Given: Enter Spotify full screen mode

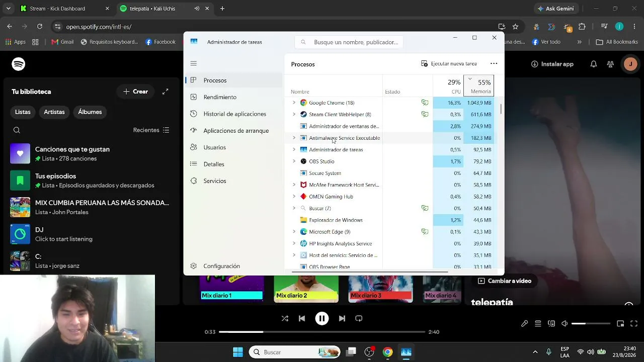Looking at the screenshot, I should click(634, 324).
